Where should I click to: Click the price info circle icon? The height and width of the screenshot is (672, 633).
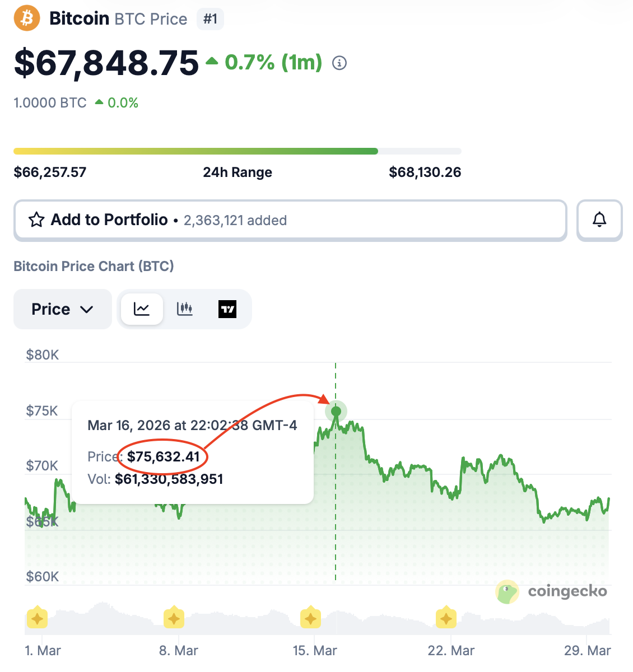[339, 63]
